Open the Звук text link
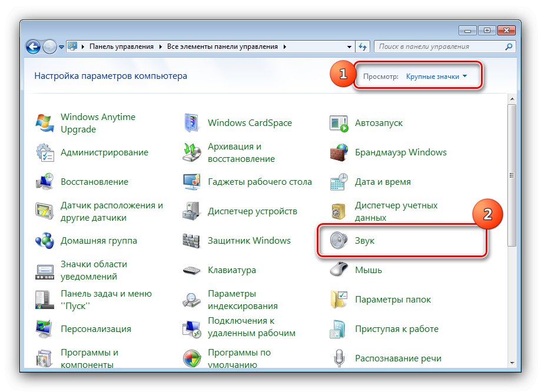This screenshot has width=541, height=392. point(365,241)
